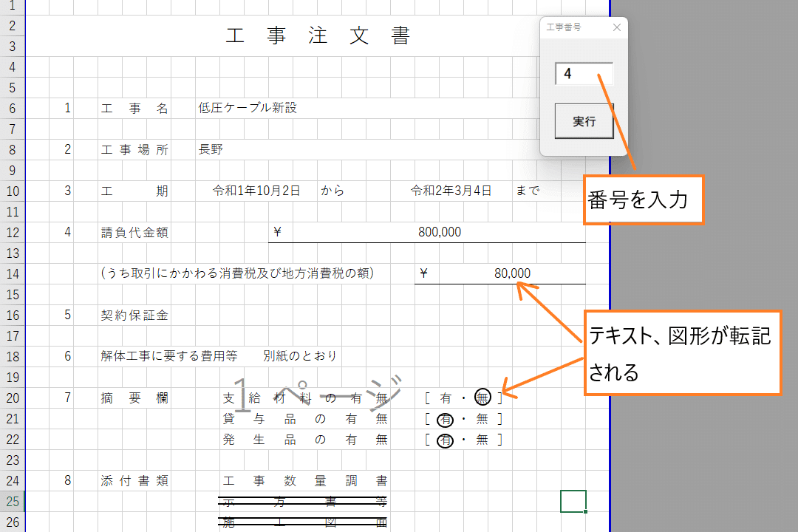Screen dimensions: 798x532
Task: Click the number input field containing 4
Action: 584,74
